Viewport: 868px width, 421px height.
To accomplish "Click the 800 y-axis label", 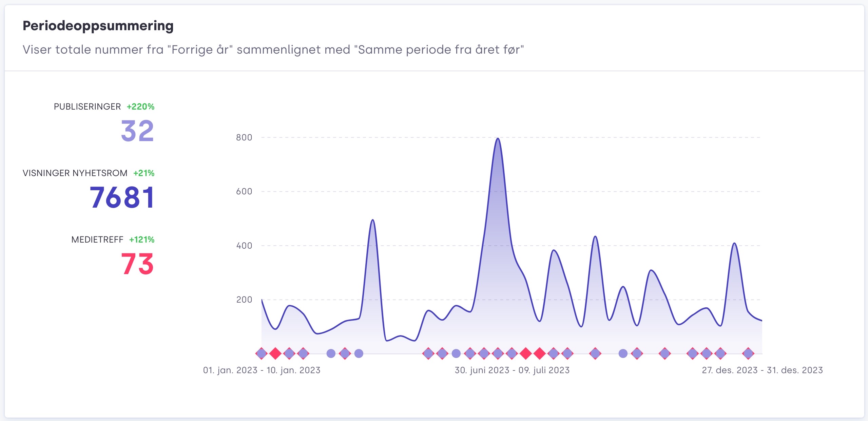I will coord(244,137).
